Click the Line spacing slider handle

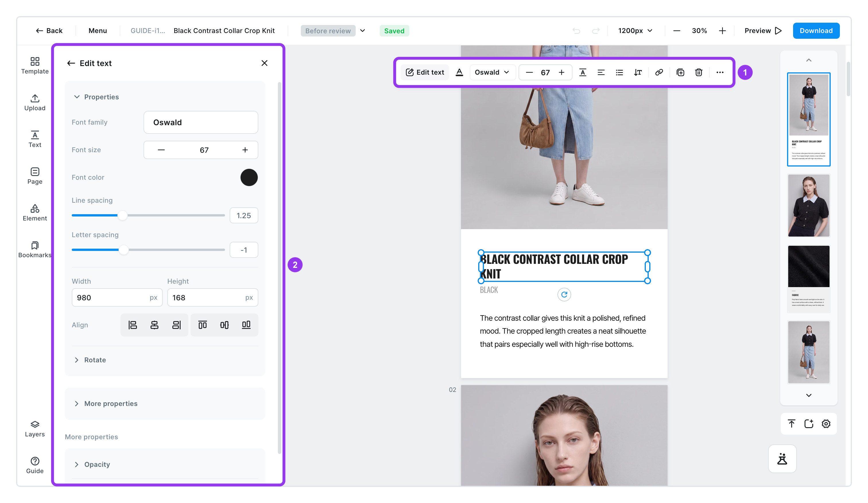click(122, 215)
